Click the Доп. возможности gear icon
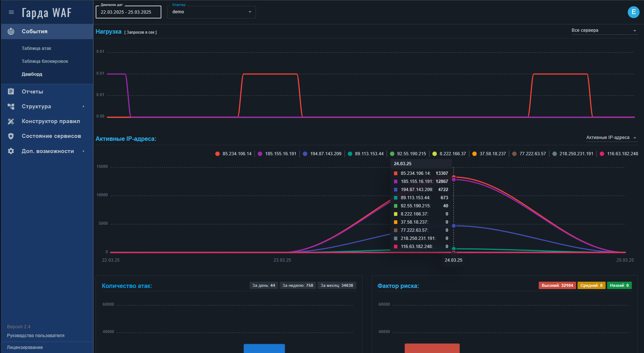The image size is (644, 353). (x=11, y=151)
